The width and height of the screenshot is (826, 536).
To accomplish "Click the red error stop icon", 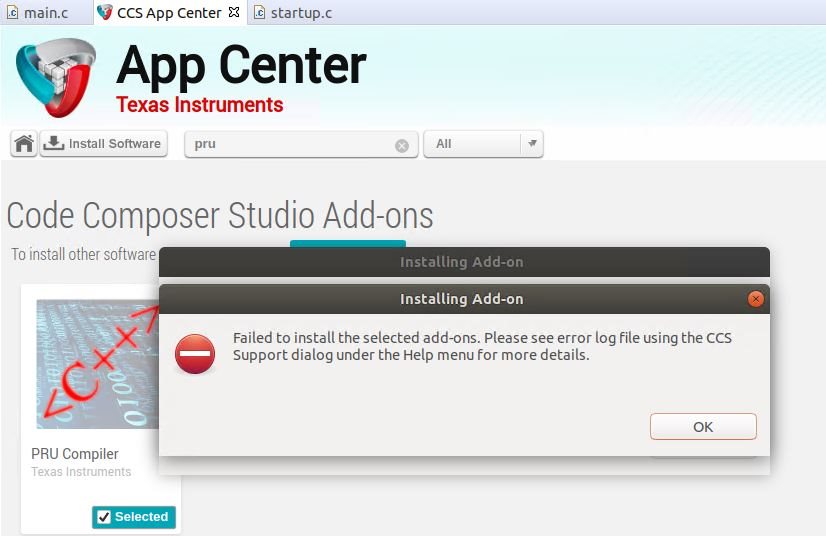I will tap(195, 354).
